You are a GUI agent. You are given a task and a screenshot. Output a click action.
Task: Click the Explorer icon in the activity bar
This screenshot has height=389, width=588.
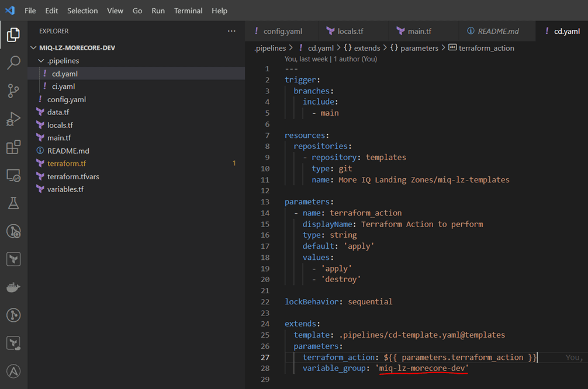(x=14, y=34)
